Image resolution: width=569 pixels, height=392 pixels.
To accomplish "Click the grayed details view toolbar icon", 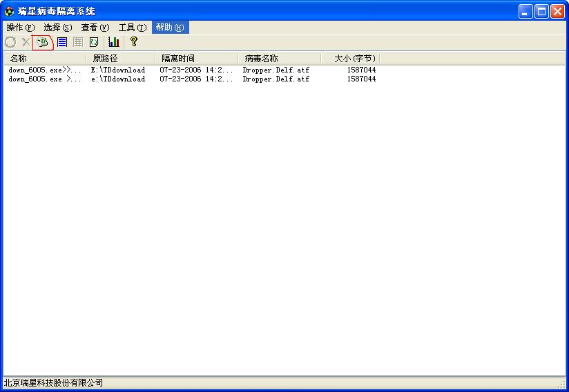I will (x=78, y=42).
